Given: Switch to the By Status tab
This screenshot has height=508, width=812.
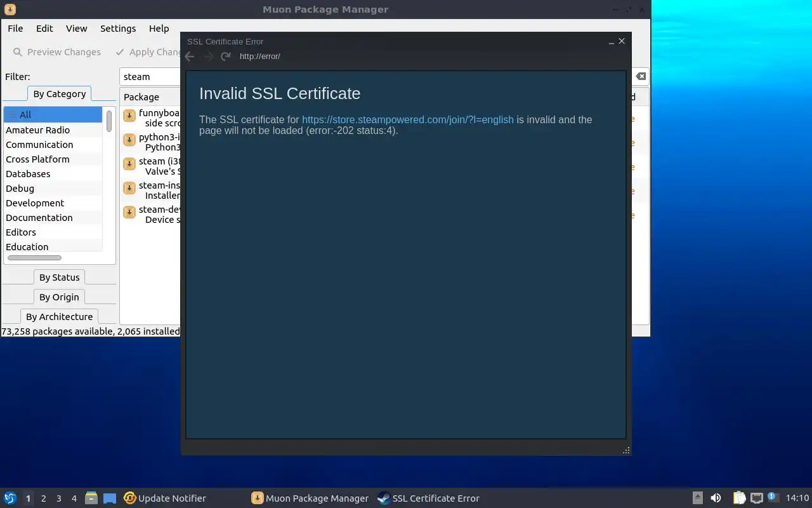Looking at the screenshot, I should [60, 277].
